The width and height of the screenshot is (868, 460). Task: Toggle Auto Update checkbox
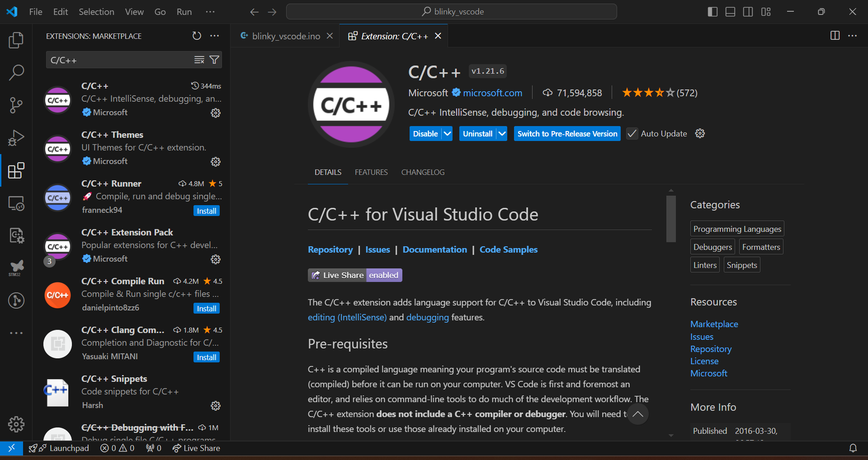pyautogui.click(x=632, y=134)
